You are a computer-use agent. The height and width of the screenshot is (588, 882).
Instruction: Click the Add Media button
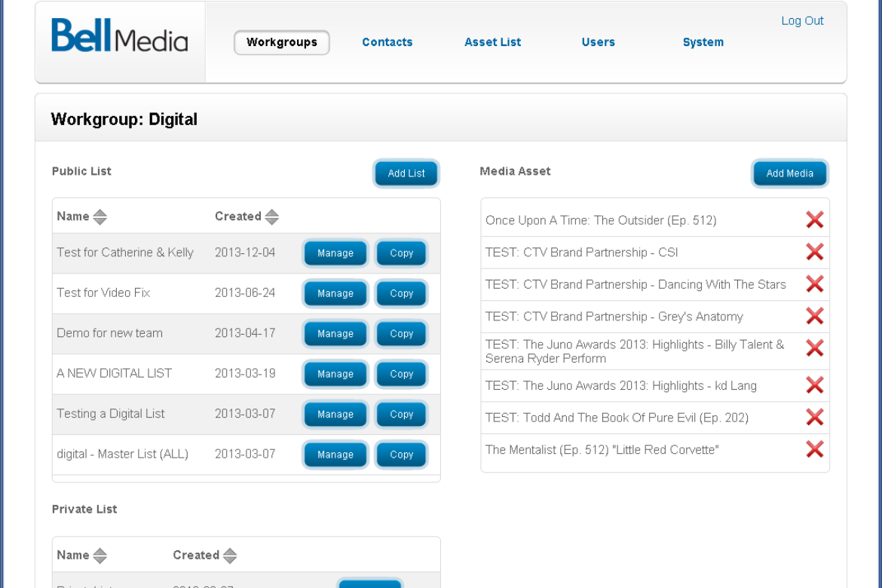[x=790, y=173]
